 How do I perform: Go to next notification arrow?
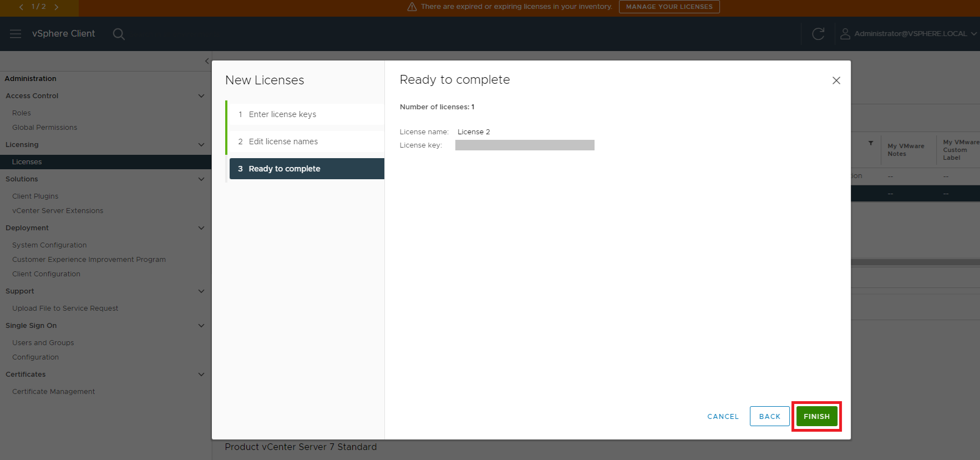(x=56, y=7)
